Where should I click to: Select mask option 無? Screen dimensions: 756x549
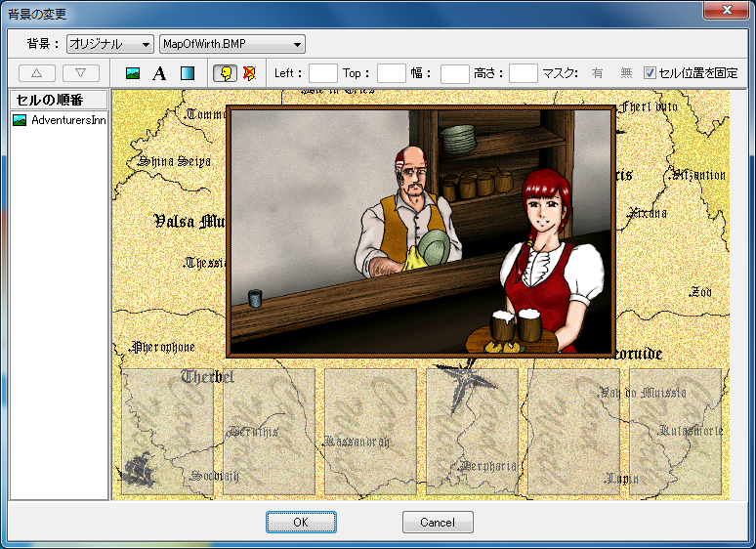(x=626, y=73)
